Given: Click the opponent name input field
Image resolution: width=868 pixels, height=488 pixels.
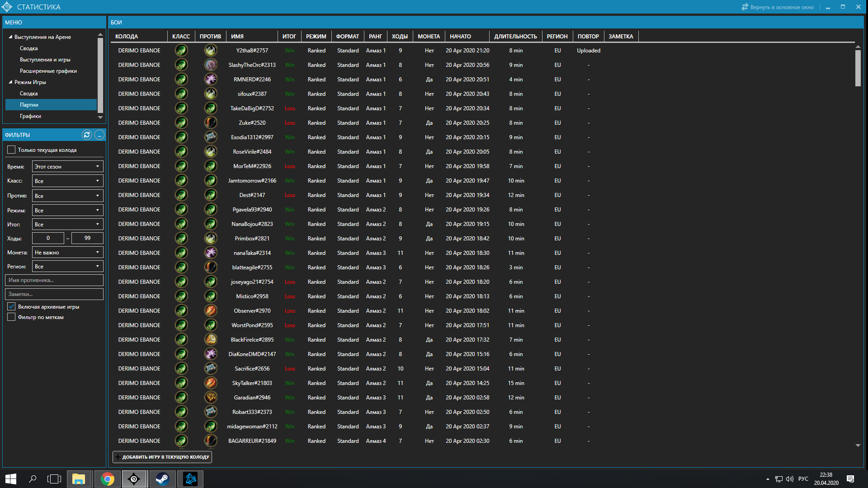Looking at the screenshot, I should 54,280.
